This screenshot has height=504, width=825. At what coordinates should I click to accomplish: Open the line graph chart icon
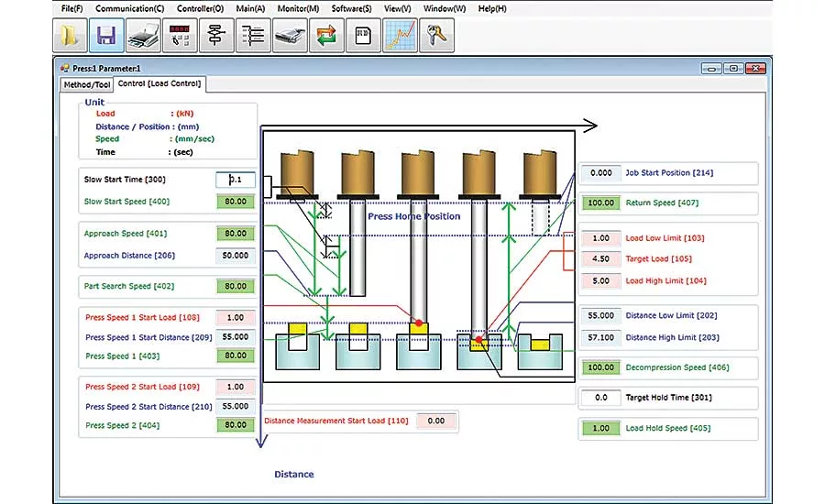(400, 35)
